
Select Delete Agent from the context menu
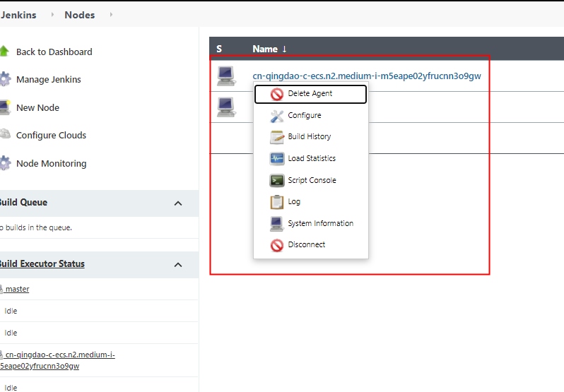coord(310,94)
